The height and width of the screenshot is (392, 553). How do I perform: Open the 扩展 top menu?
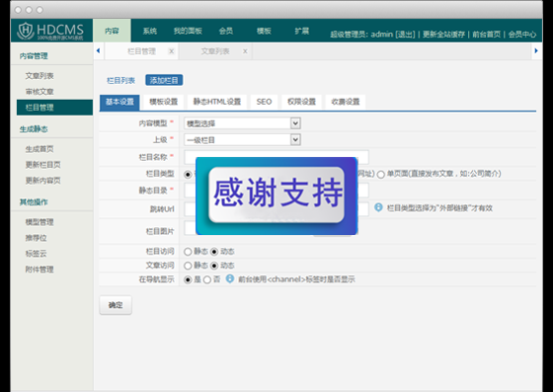(302, 31)
